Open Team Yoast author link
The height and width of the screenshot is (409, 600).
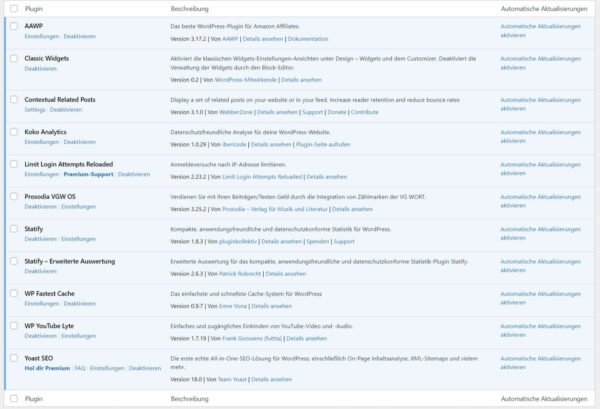232,380
